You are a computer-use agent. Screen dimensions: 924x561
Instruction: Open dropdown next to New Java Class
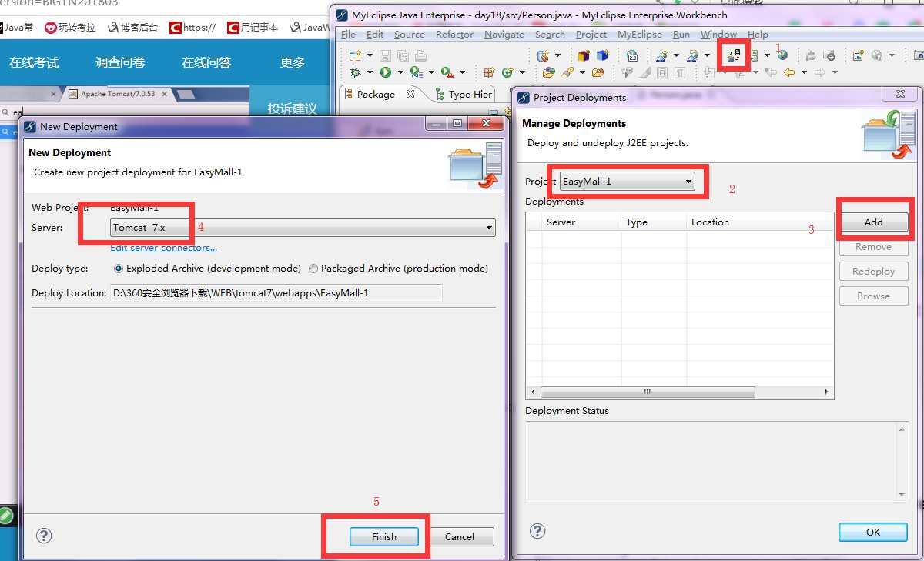pos(522,72)
